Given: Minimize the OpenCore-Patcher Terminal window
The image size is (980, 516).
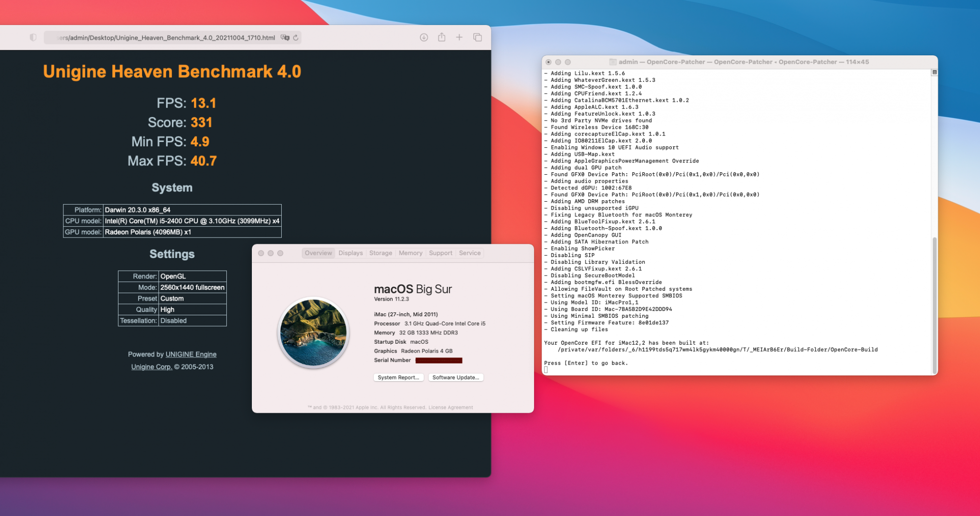Looking at the screenshot, I should [x=558, y=62].
